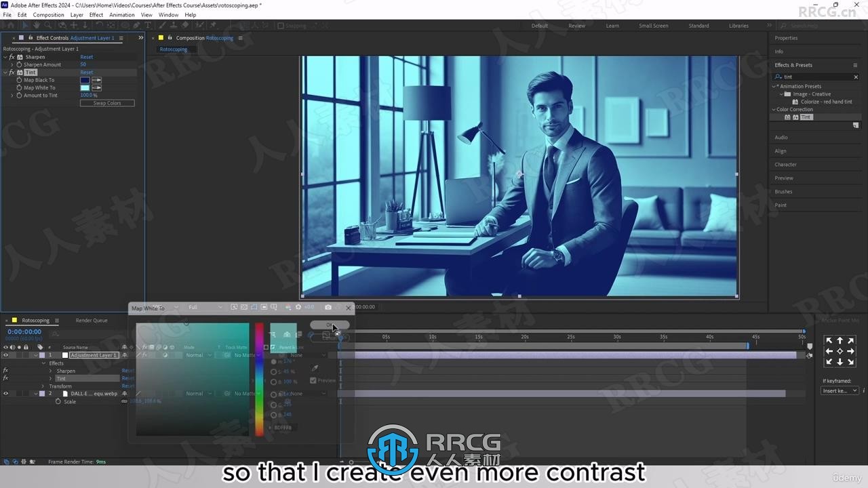Click the Sharpen Amount value 50
Screen dimensions: 868x488
tap(83, 64)
